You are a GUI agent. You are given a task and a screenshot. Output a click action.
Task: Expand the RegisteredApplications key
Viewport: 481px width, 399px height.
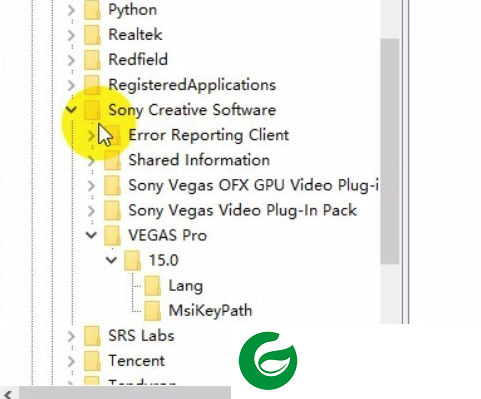point(71,85)
